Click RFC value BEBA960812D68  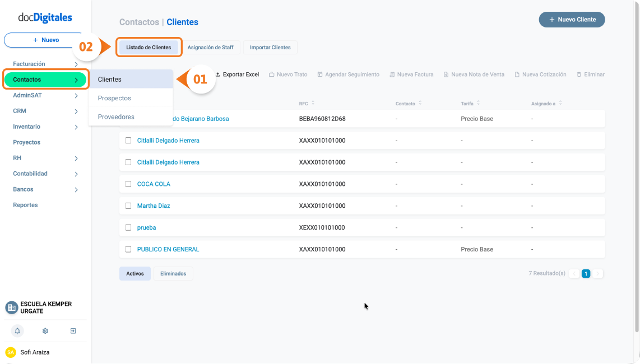[x=322, y=119]
